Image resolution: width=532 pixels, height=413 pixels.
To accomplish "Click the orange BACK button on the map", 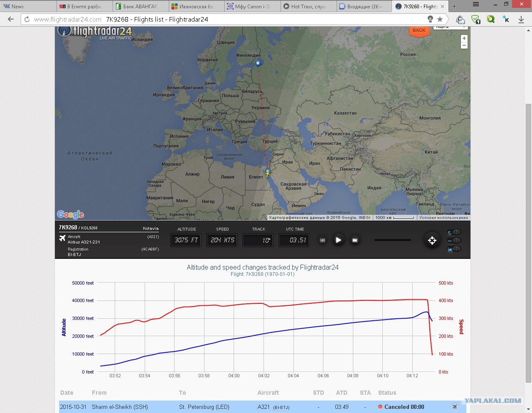I will point(419,31).
